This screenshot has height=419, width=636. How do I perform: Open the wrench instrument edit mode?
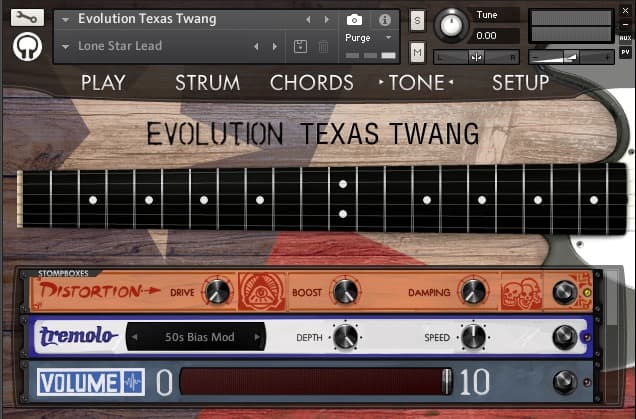pyautogui.click(x=27, y=17)
